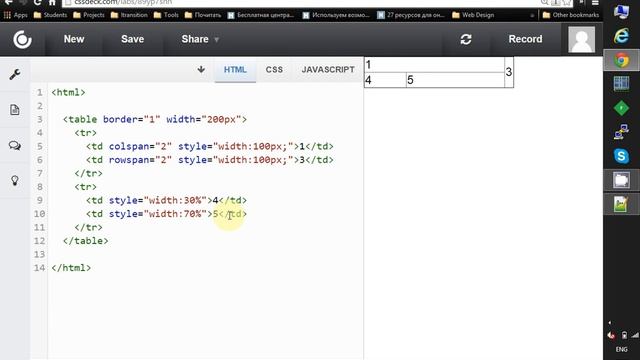Viewport: 640px width, 360px height.
Task: Click the browser home icon
Action: (x=52, y=2)
